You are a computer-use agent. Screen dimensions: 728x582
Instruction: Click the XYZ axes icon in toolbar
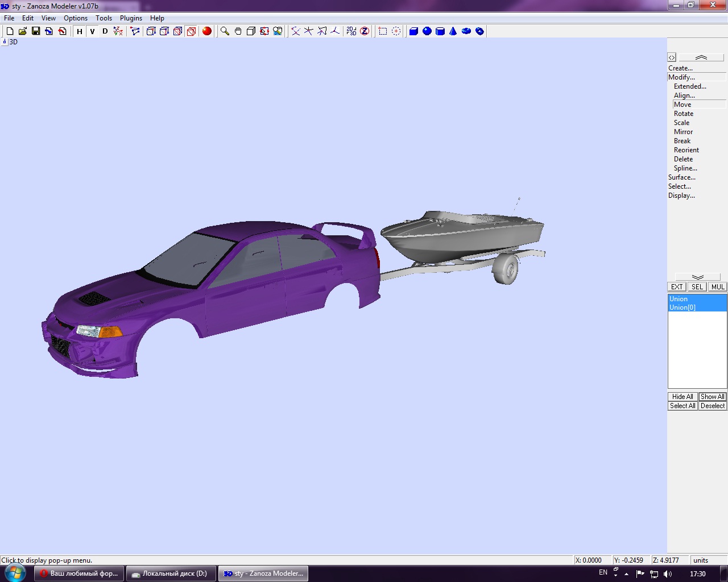pyautogui.click(x=118, y=31)
